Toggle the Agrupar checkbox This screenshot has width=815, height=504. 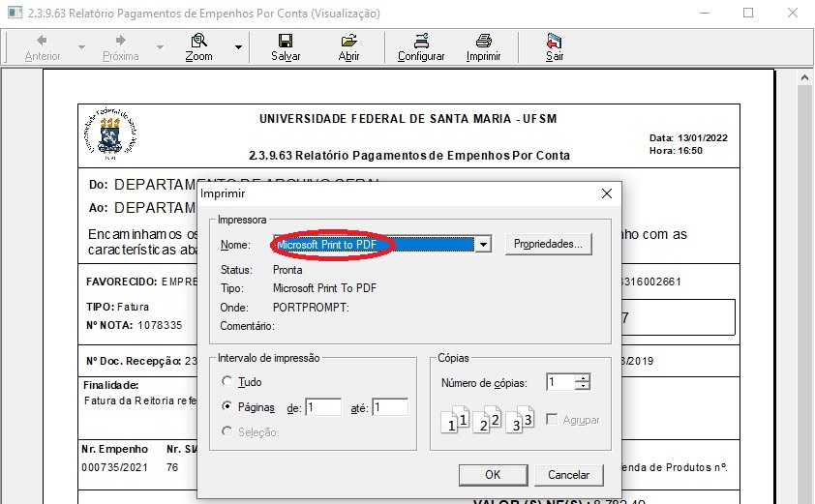click(551, 420)
